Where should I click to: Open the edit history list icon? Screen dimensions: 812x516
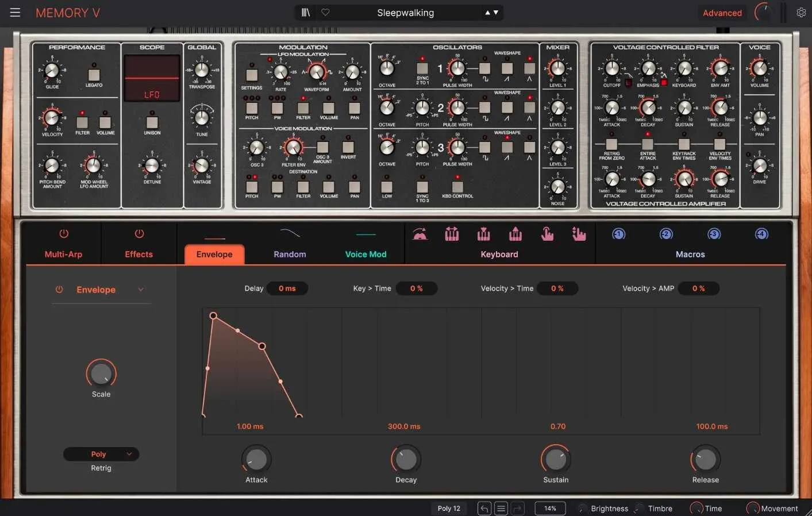(501, 509)
